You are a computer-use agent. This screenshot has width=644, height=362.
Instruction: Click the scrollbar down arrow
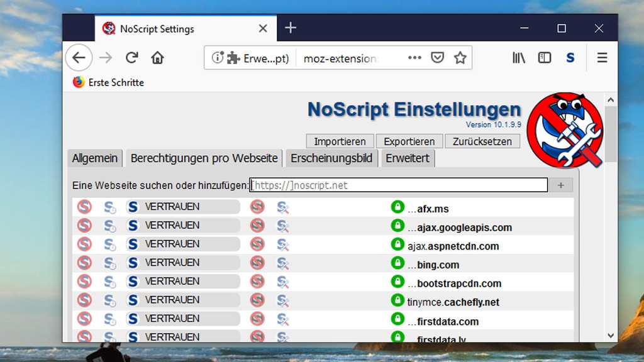tap(611, 336)
